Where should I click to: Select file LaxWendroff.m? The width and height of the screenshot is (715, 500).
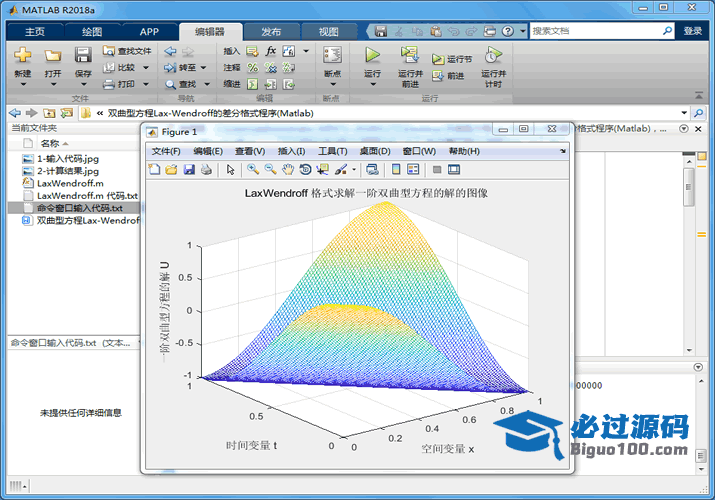[70, 183]
